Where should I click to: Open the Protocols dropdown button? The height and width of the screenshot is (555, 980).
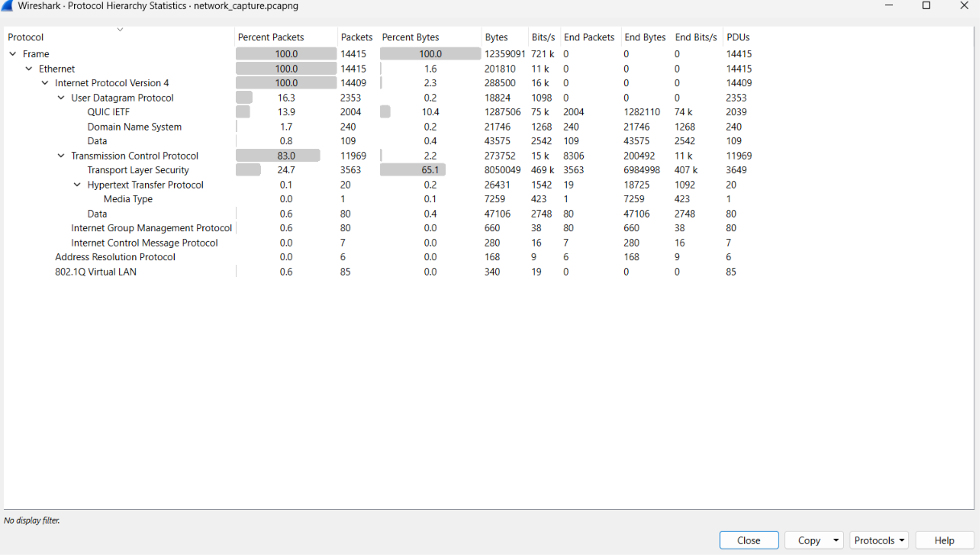point(879,541)
